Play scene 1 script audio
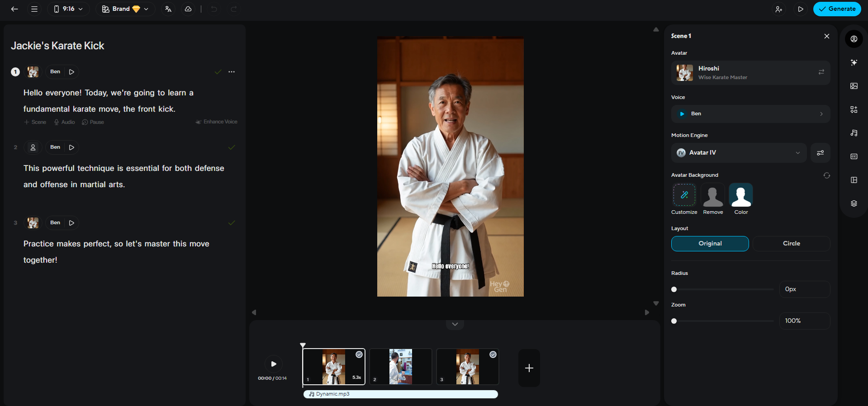The width and height of the screenshot is (868, 406). 71,72
